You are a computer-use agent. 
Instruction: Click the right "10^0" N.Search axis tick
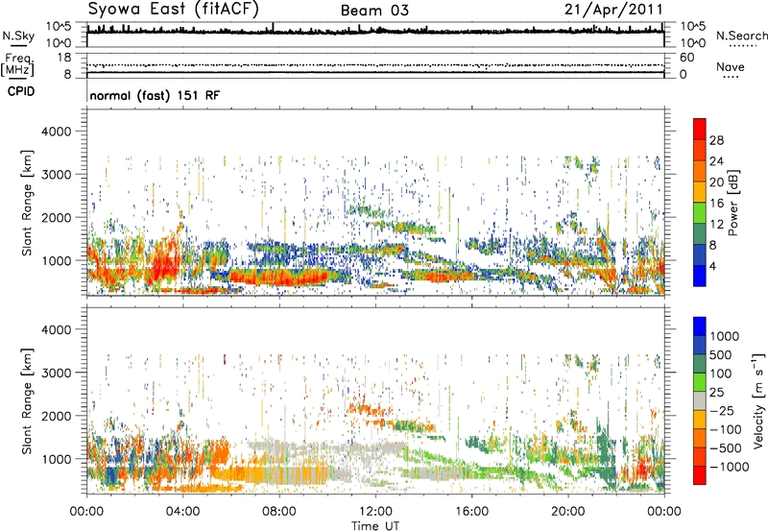click(x=693, y=43)
